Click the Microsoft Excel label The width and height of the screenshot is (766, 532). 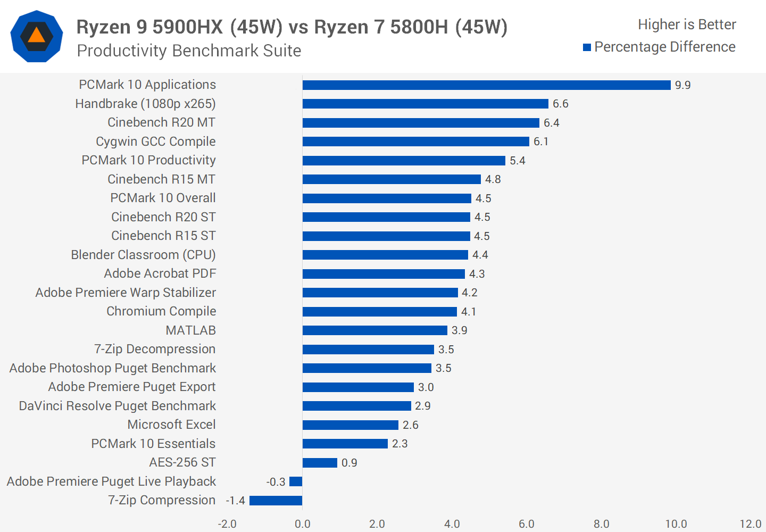point(171,425)
